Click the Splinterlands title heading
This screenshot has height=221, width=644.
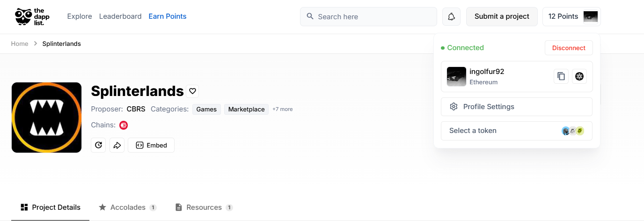tap(137, 91)
